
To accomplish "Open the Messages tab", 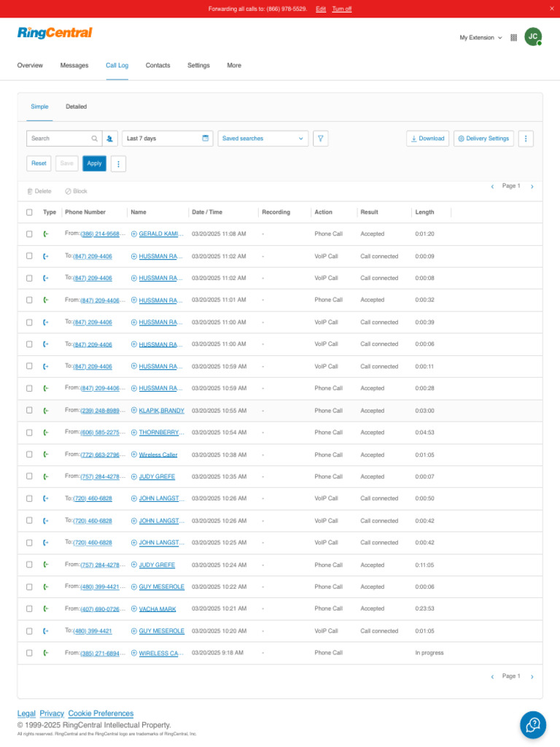I will coord(74,65).
